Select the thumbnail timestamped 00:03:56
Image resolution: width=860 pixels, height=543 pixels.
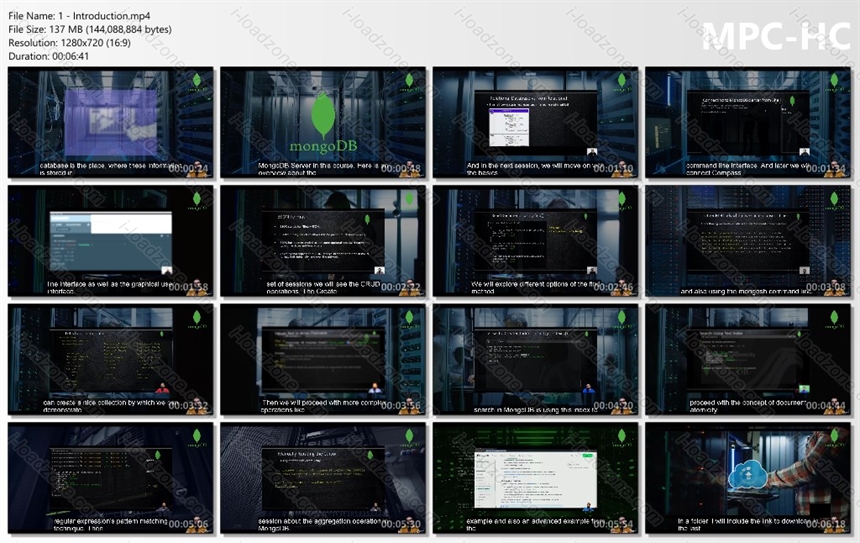click(x=323, y=359)
